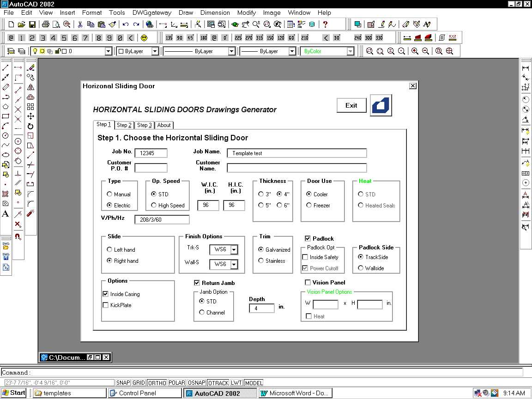Switch to the Step 2 tab
This screenshot has width=532, height=399.
(x=124, y=125)
